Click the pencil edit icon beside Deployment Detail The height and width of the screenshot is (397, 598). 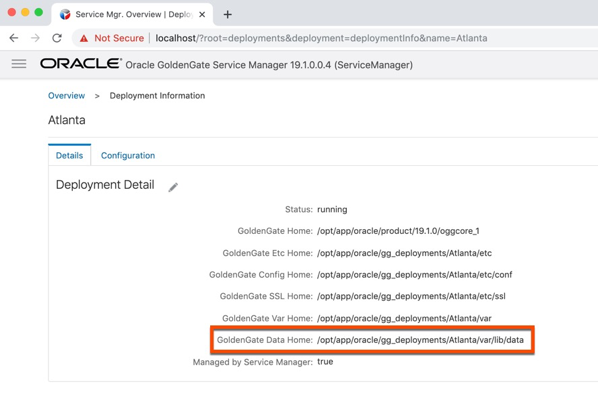click(173, 187)
